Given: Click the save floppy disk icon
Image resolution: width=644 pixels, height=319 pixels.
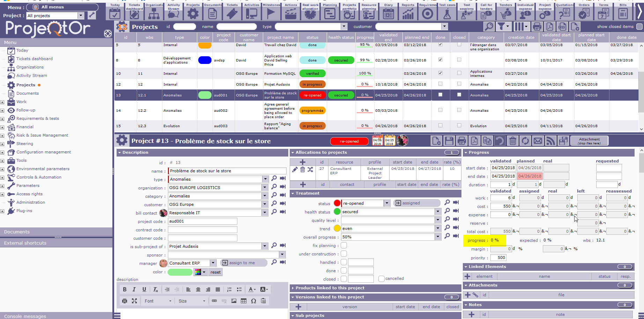Looking at the screenshot, I should click(x=449, y=141).
